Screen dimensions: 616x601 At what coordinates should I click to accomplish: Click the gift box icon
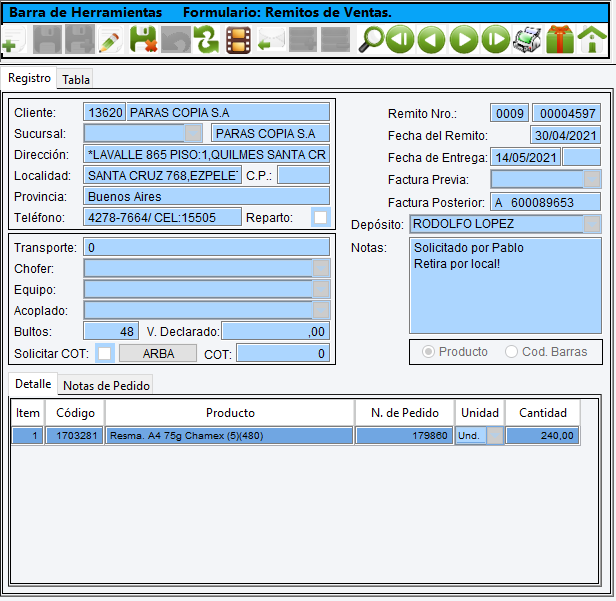pyautogui.click(x=560, y=40)
